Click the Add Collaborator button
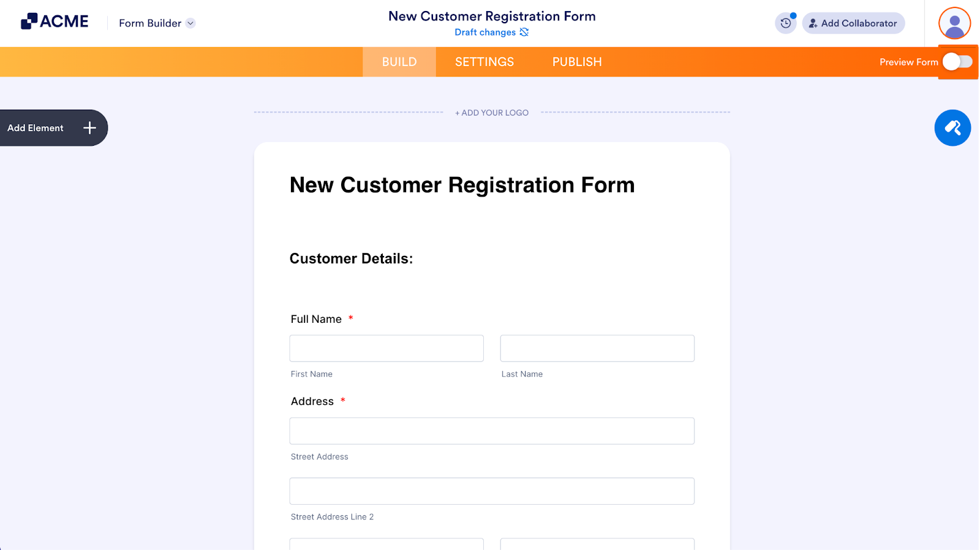The height and width of the screenshot is (550, 980). click(853, 23)
